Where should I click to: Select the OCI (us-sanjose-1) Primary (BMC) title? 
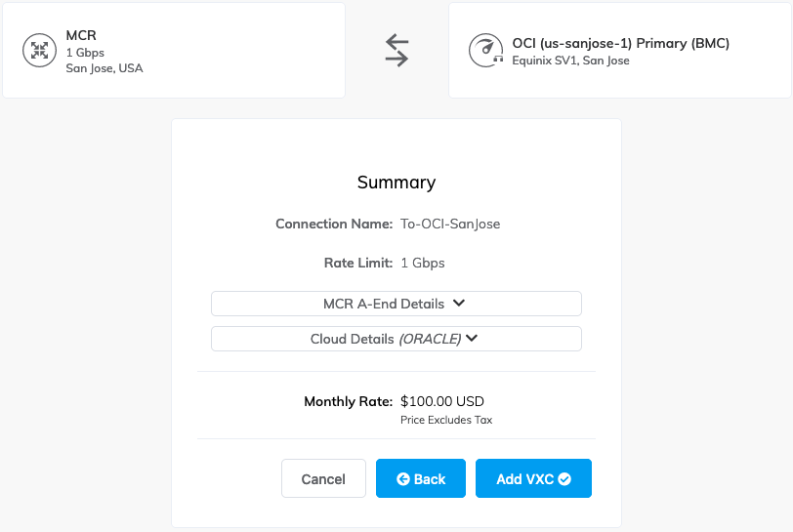pos(620,43)
